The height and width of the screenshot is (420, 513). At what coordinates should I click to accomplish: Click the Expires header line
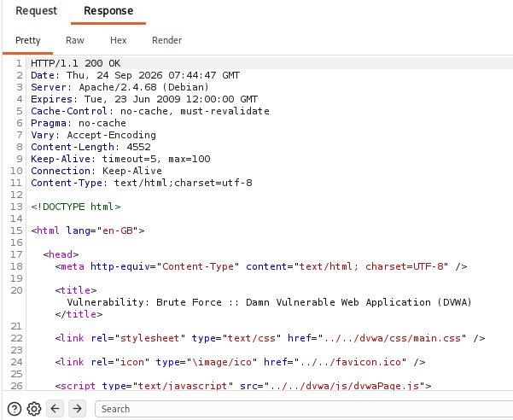[144, 99]
